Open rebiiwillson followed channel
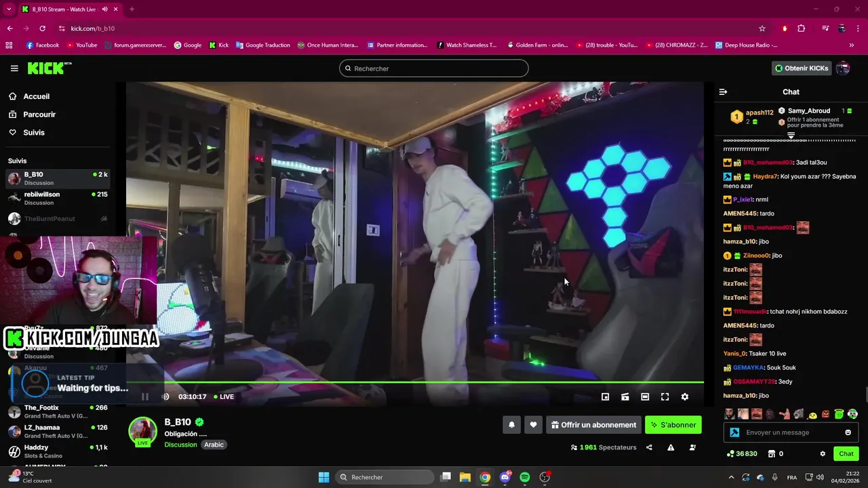The image size is (868, 488). [x=58, y=198]
